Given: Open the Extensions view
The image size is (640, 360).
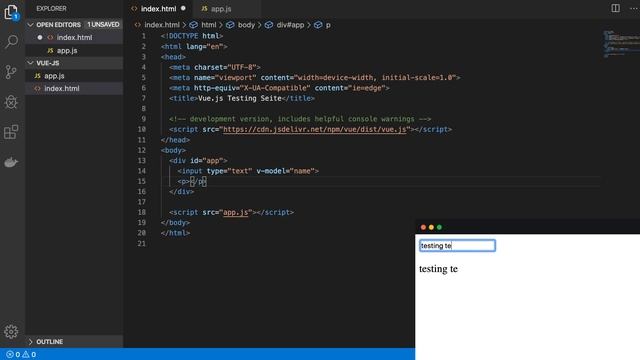Looking at the screenshot, I should coord(11,132).
